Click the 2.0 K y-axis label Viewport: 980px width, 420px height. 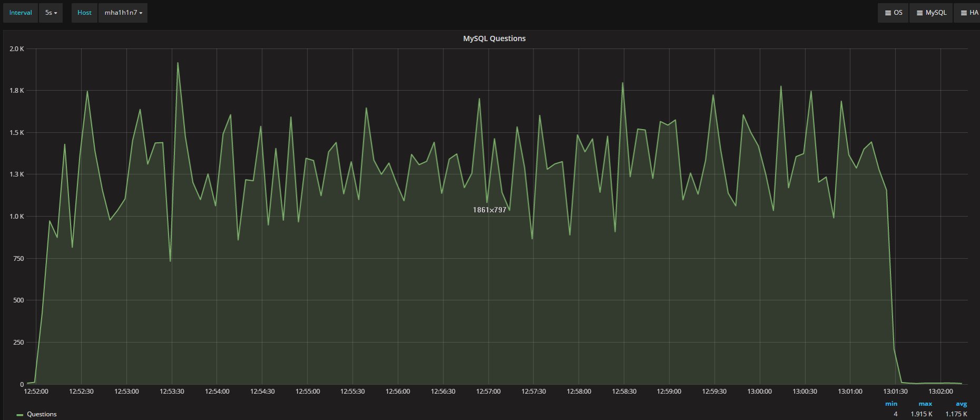17,49
